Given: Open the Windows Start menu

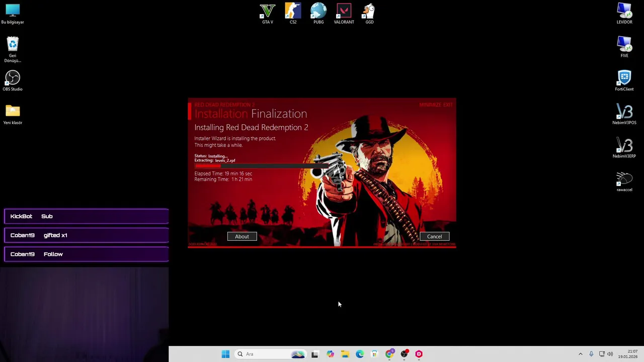Looking at the screenshot, I should (225, 354).
